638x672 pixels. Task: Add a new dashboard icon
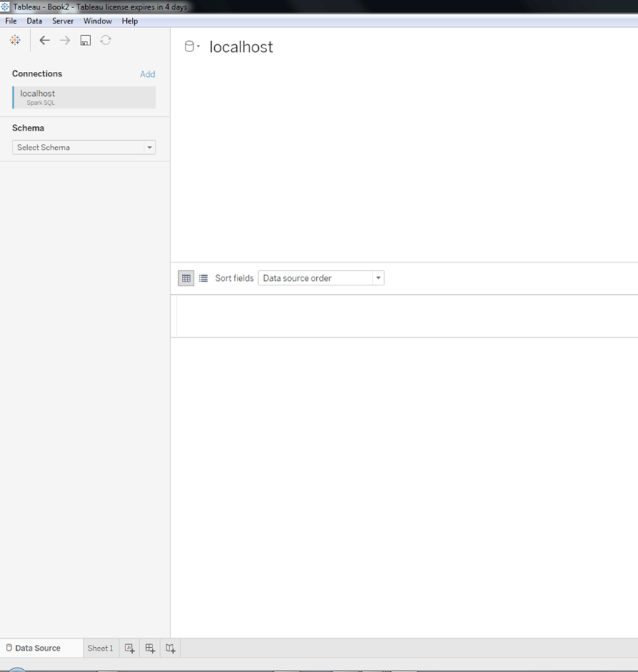tap(150, 649)
